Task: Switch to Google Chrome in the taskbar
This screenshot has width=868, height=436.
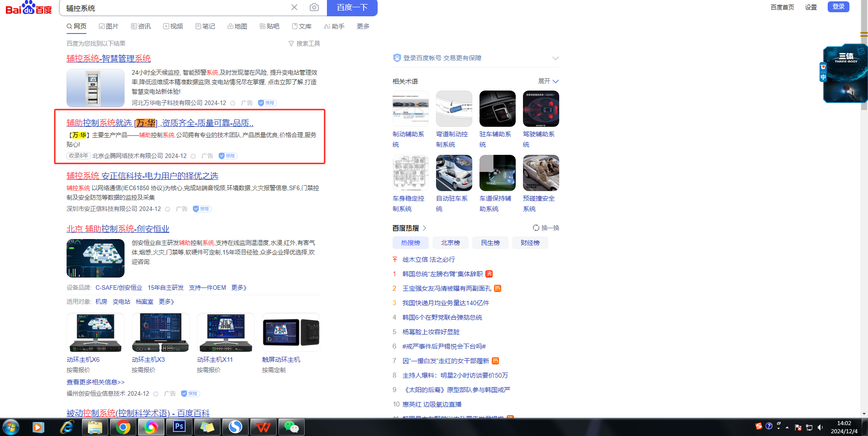Action: (123, 427)
